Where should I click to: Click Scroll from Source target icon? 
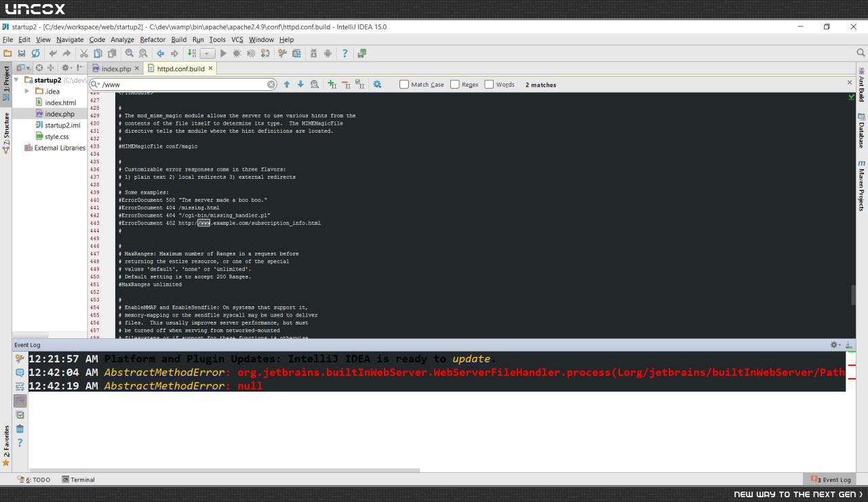pos(39,68)
